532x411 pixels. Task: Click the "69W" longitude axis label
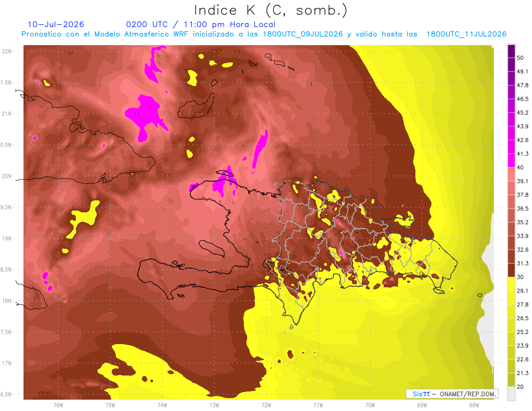pyautogui.click(x=422, y=404)
